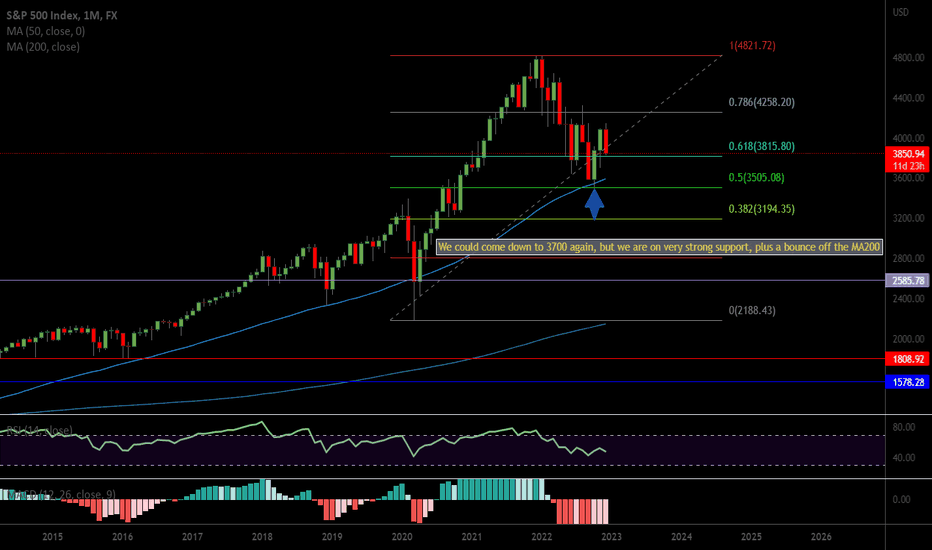Click the MACD (12, 26, close, 9) label
Viewport: 932px width, 550px height.
click(x=59, y=494)
